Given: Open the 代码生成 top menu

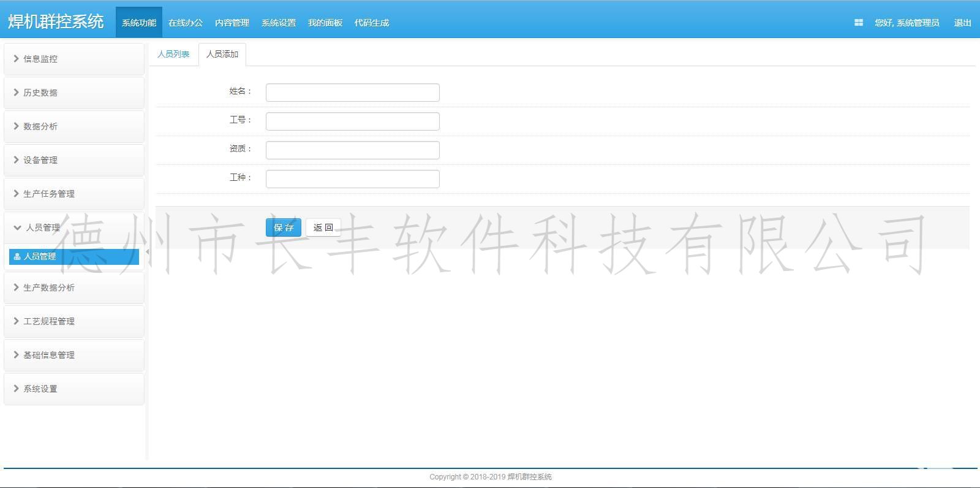Looking at the screenshot, I should pyautogui.click(x=371, y=23).
